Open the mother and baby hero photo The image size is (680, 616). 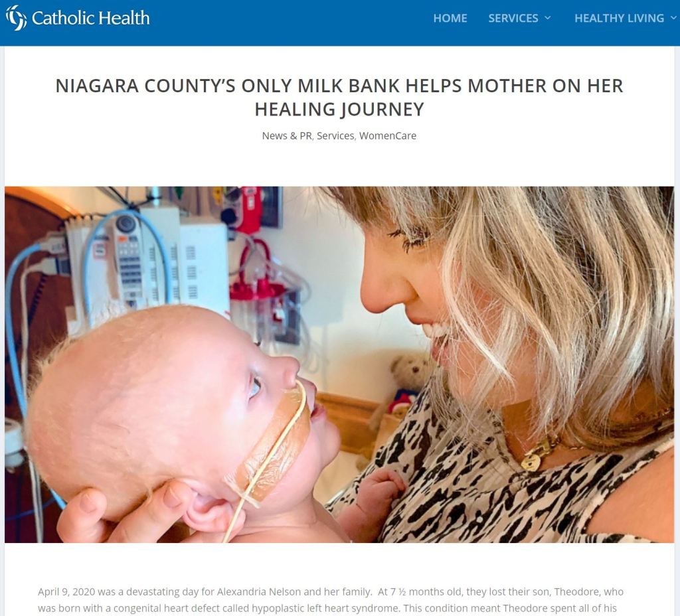click(339, 364)
